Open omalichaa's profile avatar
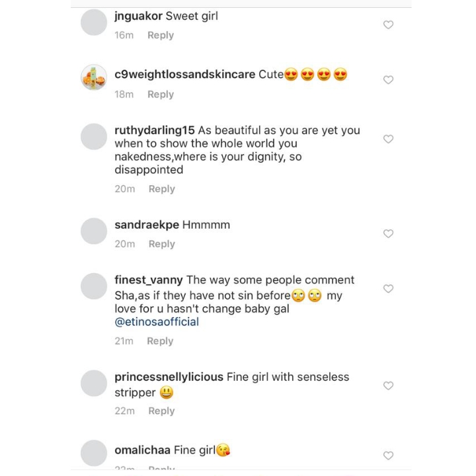Screen dimensions: 476x476 94,453
